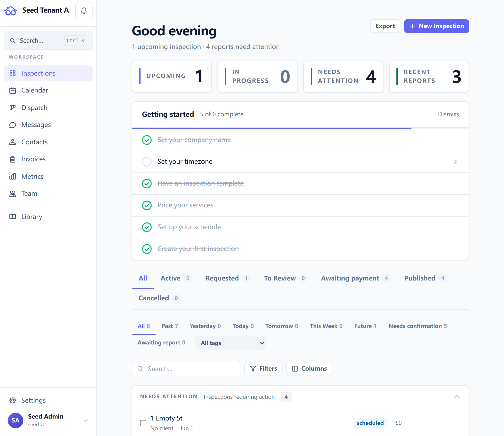Click the Contacts people icon
The image size is (504, 436).
point(12,142)
